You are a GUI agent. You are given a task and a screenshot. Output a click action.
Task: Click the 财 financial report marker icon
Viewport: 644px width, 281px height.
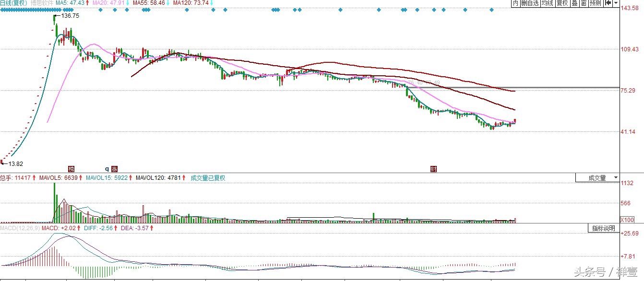[x=433, y=169]
